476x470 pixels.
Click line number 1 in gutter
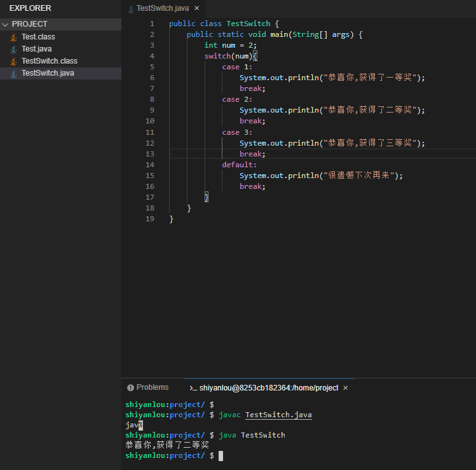click(152, 24)
